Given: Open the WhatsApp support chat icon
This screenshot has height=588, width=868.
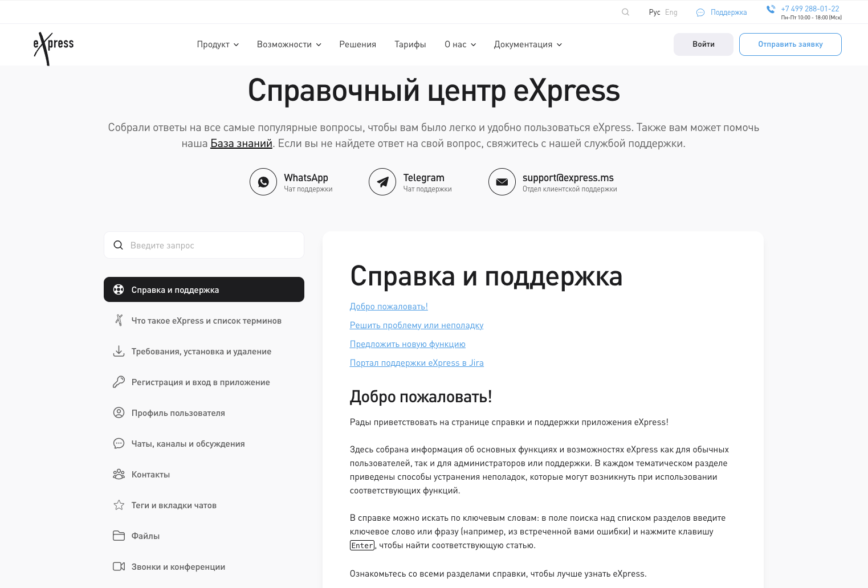Looking at the screenshot, I should click(263, 182).
